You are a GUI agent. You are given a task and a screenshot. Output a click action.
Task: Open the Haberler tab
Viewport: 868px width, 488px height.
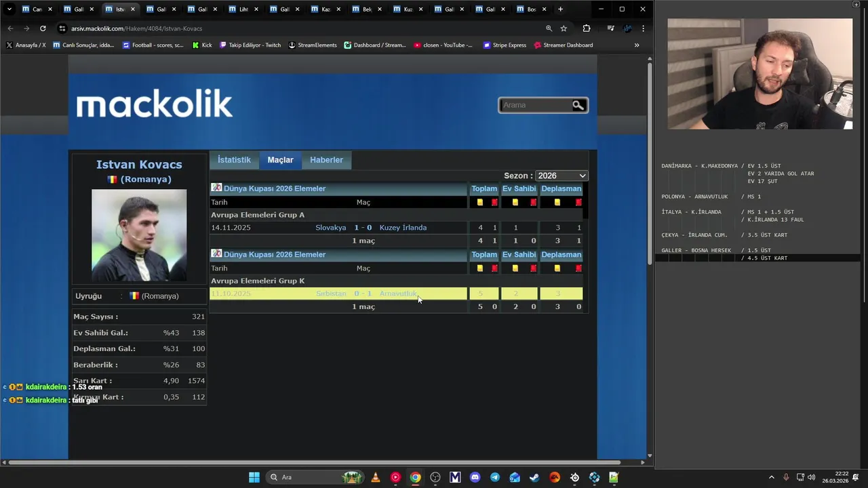(326, 160)
